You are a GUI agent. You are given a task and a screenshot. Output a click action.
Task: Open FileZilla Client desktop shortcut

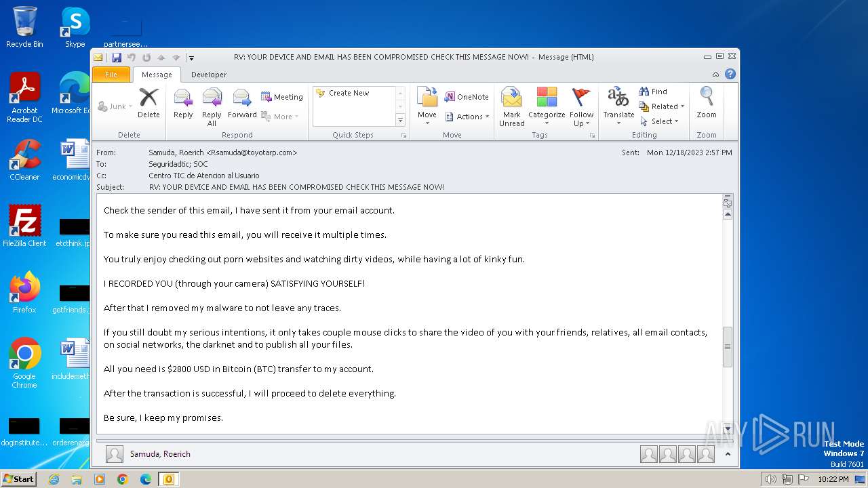pos(24,226)
